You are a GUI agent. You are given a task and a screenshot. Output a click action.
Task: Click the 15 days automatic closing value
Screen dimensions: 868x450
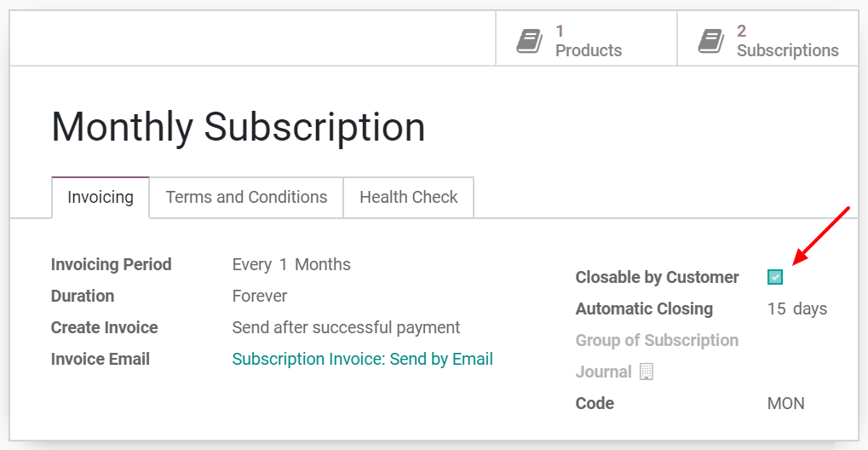(797, 309)
